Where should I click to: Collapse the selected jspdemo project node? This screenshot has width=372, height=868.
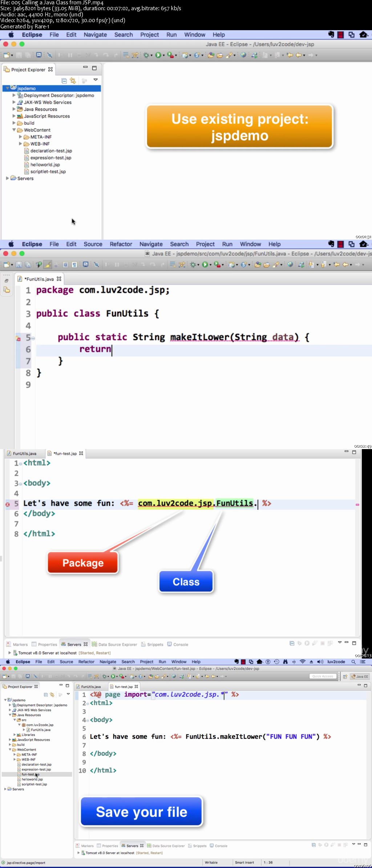7,88
